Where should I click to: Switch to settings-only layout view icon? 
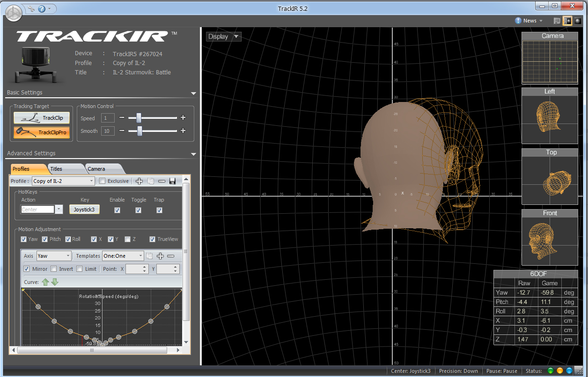click(x=557, y=21)
